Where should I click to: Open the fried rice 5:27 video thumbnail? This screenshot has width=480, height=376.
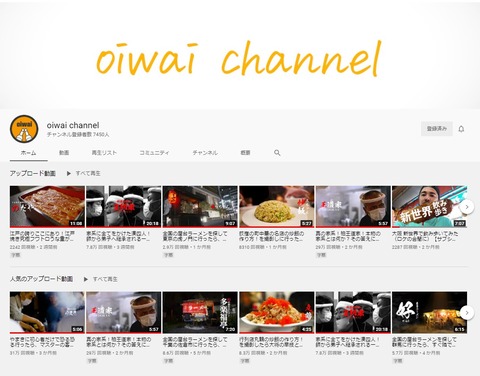click(277, 207)
